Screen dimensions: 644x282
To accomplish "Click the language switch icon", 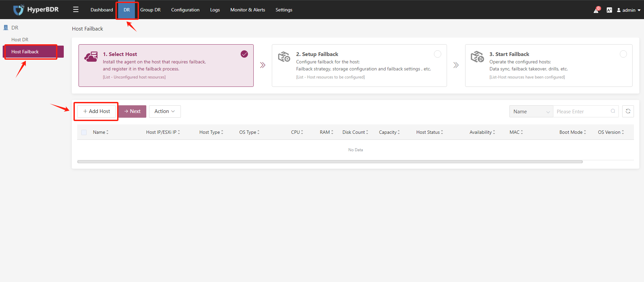I will pyautogui.click(x=609, y=10).
